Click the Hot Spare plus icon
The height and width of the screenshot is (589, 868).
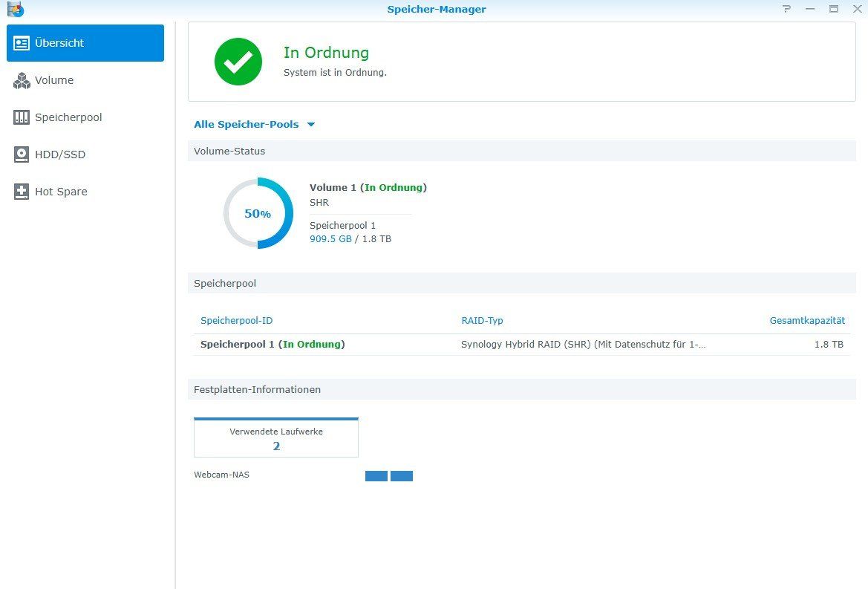pyautogui.click(x=22, y=192)
